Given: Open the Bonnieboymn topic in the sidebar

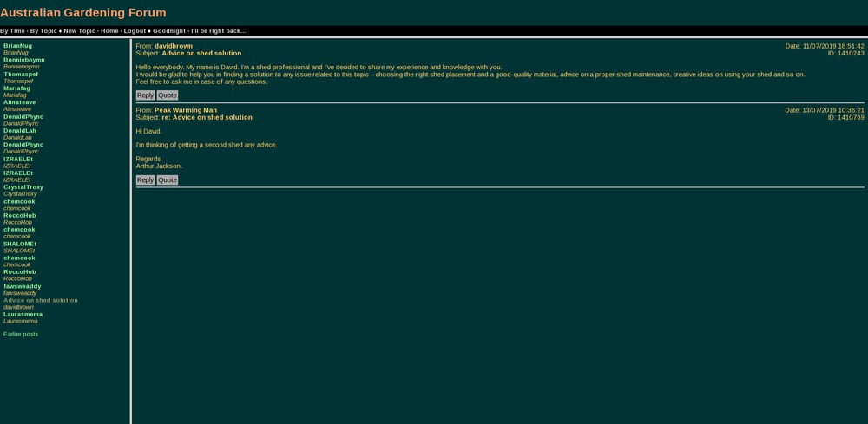Looking at the screenshot, I should pos(23,60).
